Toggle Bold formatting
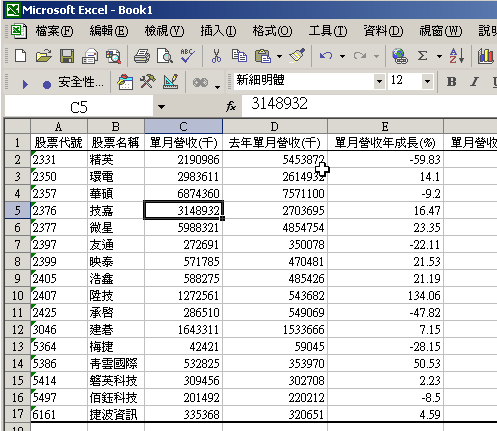497x431 pixels. 452,82
